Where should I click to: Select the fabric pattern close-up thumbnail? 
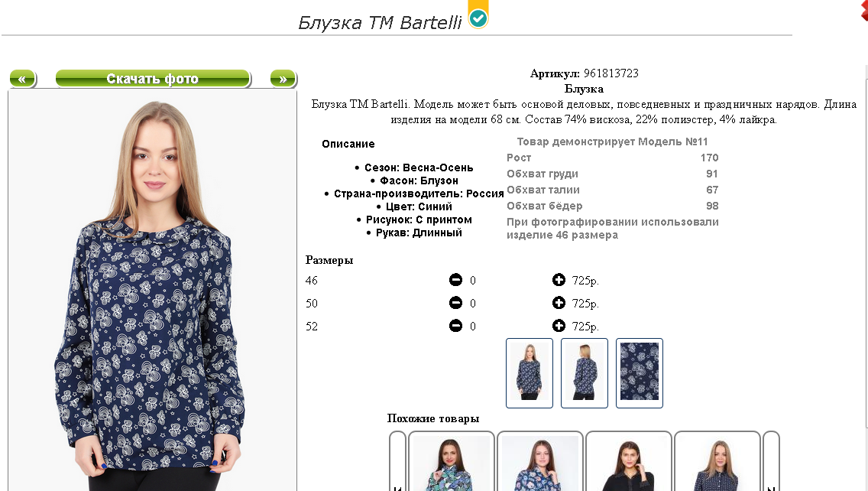click(640, 373)
